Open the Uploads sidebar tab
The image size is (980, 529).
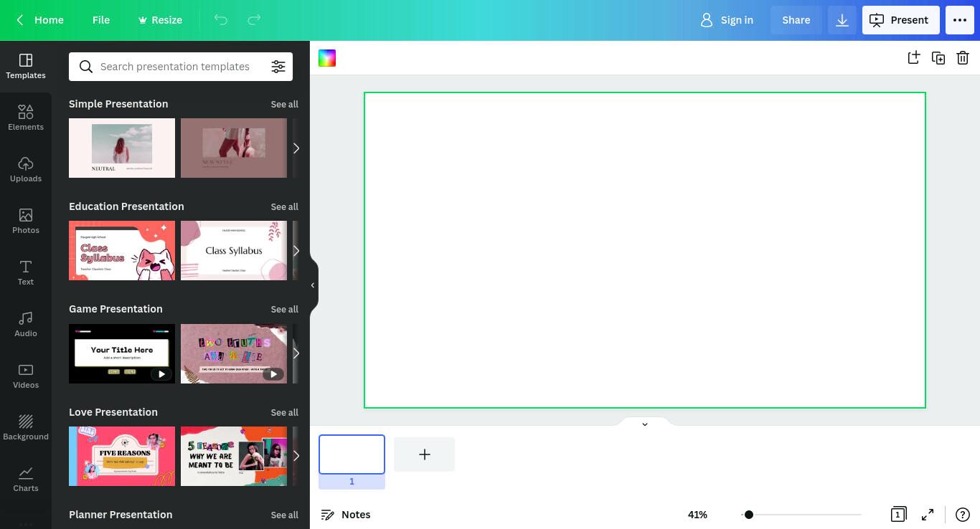click(x=26, y=170)
